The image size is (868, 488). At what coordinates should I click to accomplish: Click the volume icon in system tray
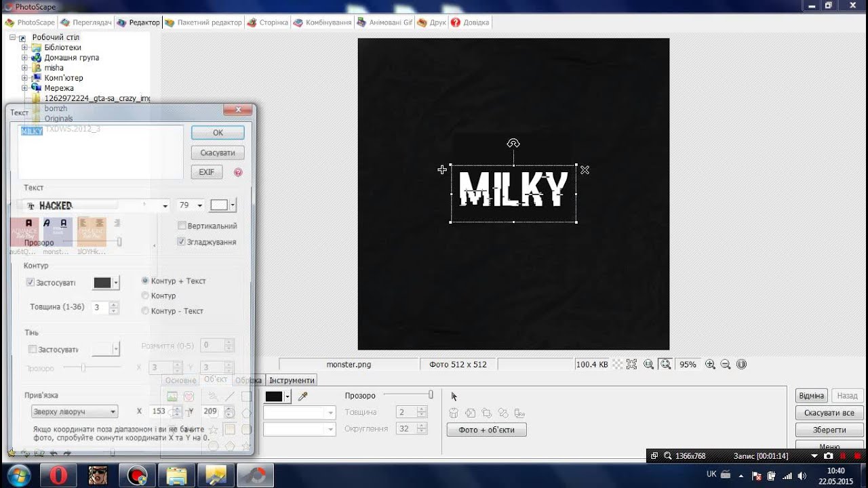pyautogui.click(x=802, y=475)
